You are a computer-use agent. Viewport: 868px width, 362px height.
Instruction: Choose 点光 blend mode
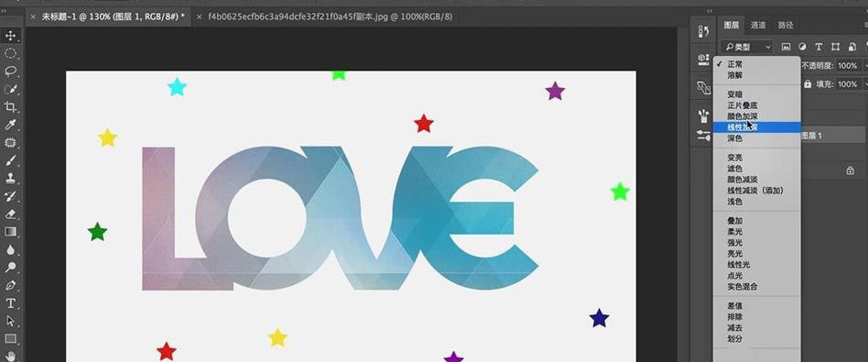click(756, 276)
